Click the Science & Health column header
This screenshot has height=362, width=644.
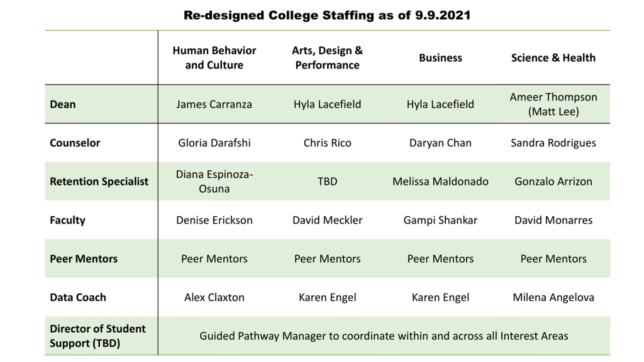pos(553,58)
